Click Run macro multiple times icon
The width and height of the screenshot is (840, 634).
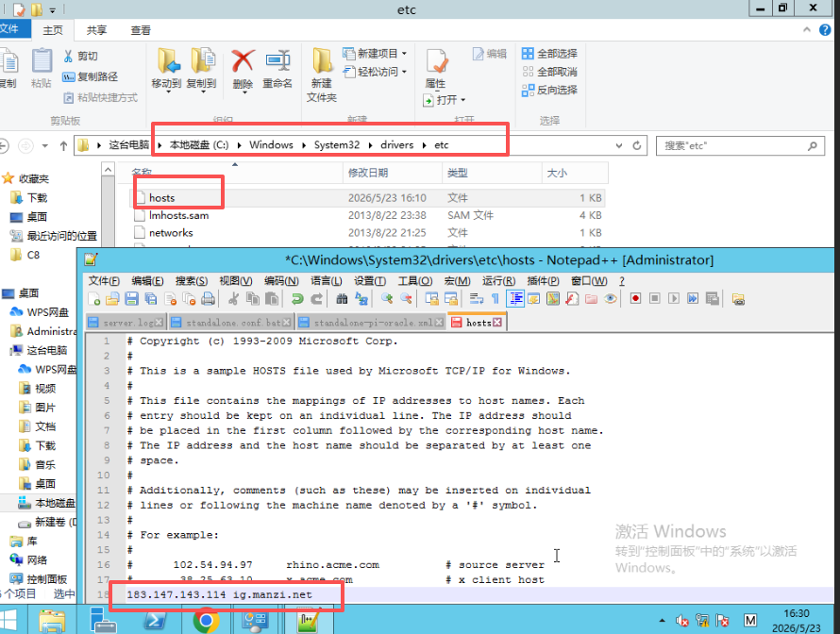pyautogui.click(x=693, y=298)
